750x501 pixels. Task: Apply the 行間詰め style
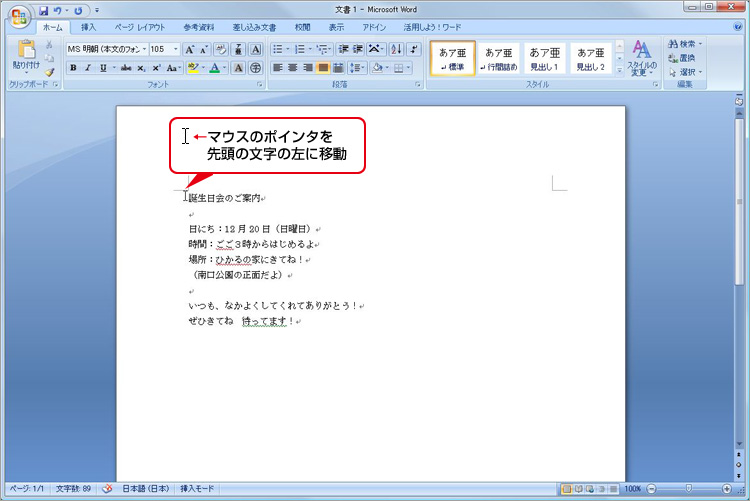point(498,58)
